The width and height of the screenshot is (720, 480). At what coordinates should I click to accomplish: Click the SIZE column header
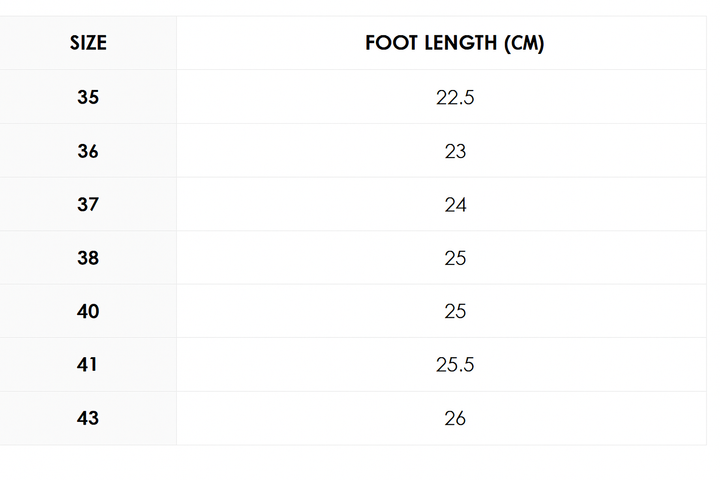click(88, 43)
